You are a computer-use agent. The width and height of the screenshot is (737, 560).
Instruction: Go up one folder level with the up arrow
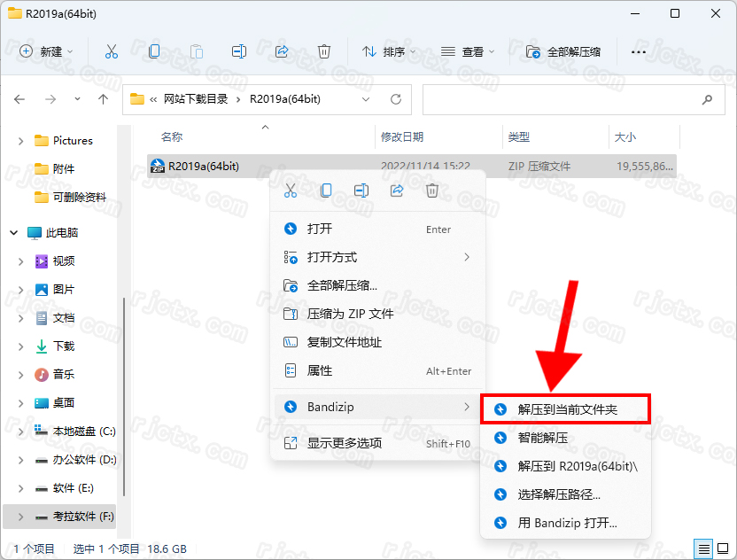tap(104, 99)
